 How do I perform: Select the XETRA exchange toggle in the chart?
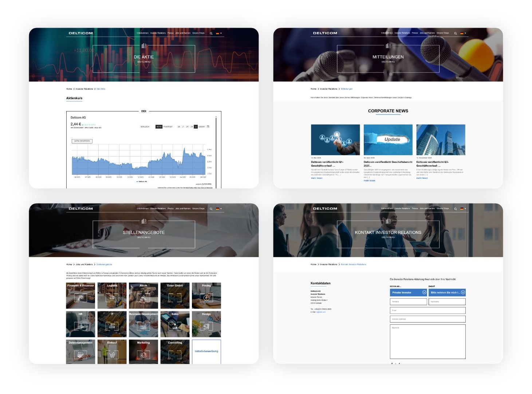point(159,127)
